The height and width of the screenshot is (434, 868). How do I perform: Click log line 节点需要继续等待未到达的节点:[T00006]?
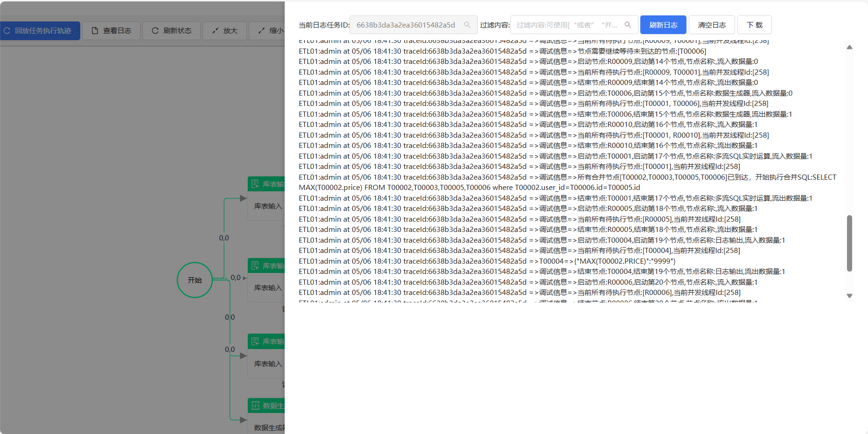click(x=503, y=51)
